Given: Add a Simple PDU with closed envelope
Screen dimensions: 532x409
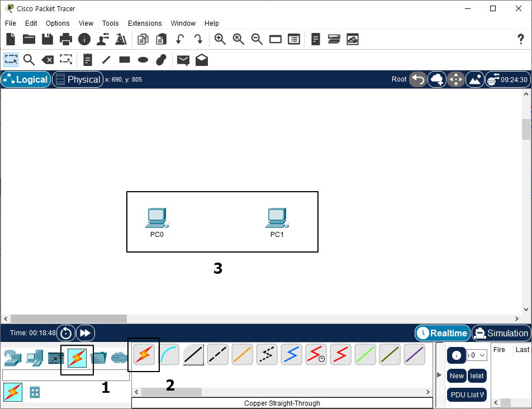Looking at the screenshot, I should (183, 60).
